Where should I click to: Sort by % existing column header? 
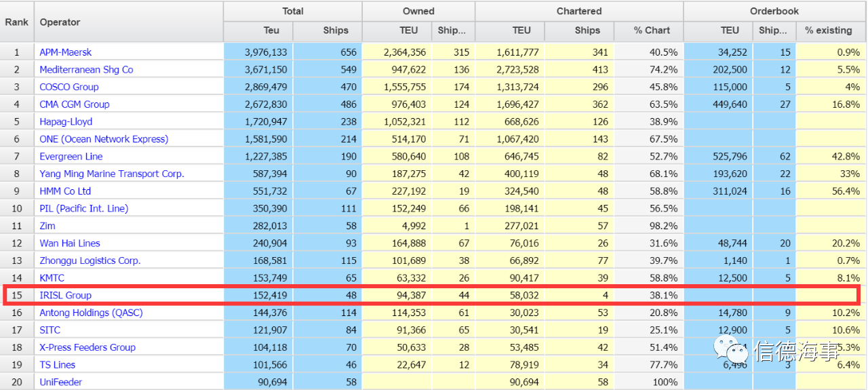tap(829, 30)
